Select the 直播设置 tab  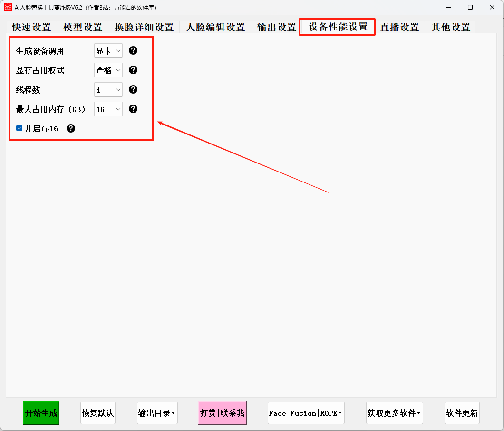point(399,27)
